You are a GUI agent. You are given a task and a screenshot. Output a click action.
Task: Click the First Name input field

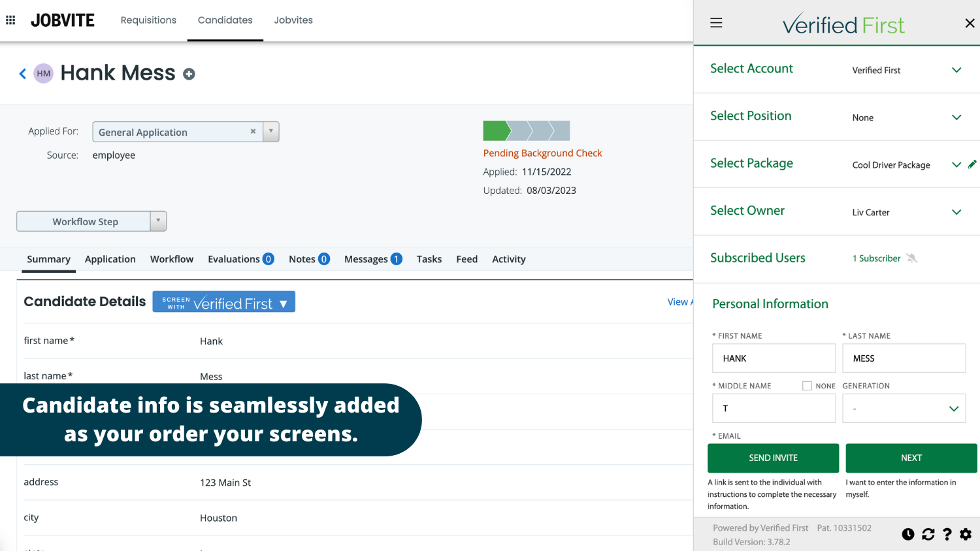coord(774,358)
